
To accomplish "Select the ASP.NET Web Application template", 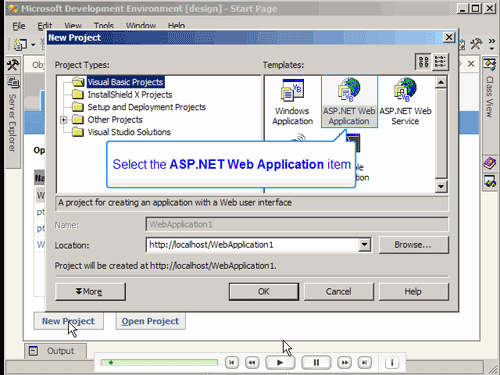I will click(x=349, y=102).
